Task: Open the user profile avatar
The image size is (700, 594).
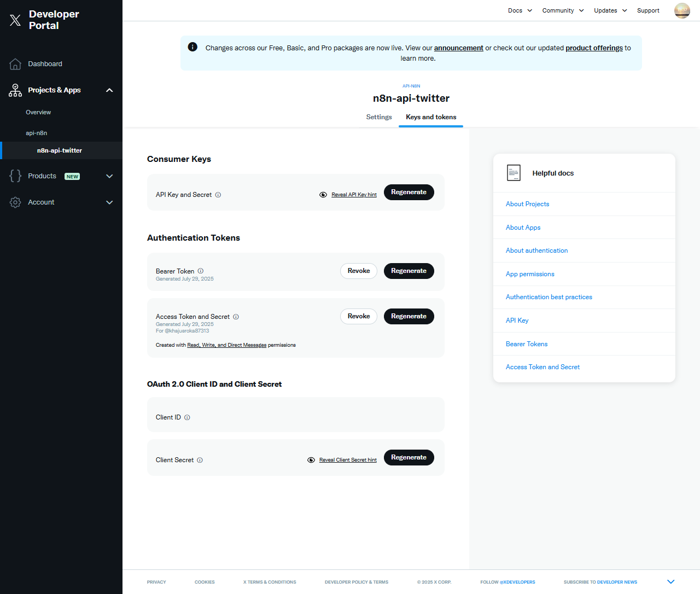Action: (x=682, y=10)
